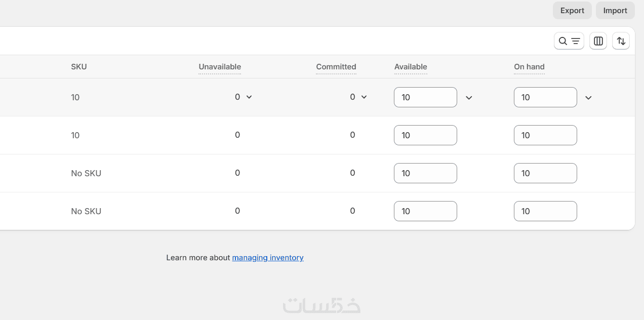Screen dimensions: 644x320
Task: Click the Export button
Action: [572, 11]
